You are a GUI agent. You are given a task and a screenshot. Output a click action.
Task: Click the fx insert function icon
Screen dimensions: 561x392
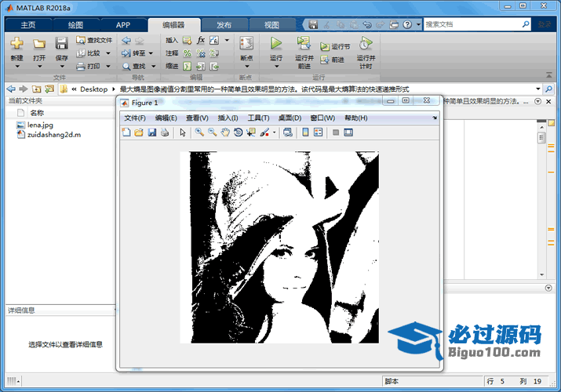click(x=201, y=40)
